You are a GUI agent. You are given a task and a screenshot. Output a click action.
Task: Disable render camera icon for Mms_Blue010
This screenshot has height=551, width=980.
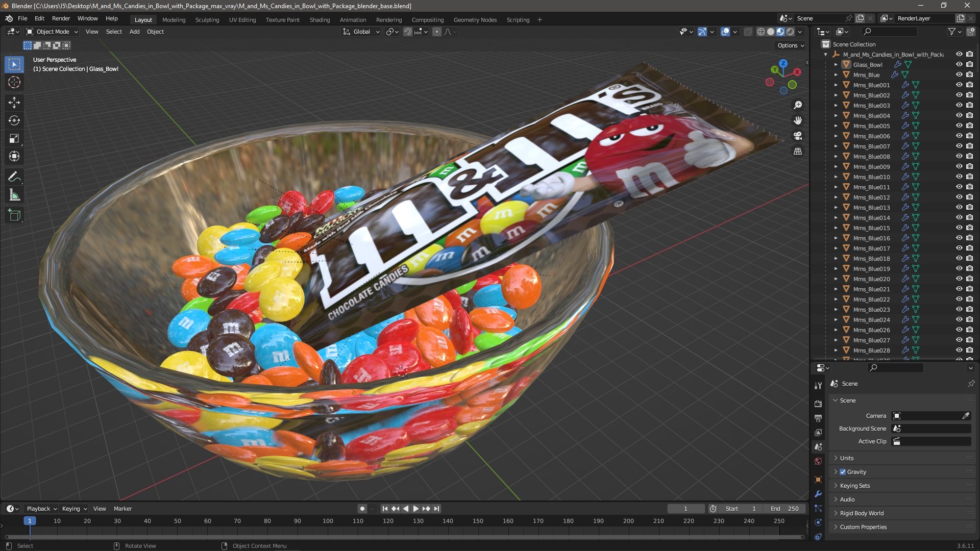tap(970, 177)
